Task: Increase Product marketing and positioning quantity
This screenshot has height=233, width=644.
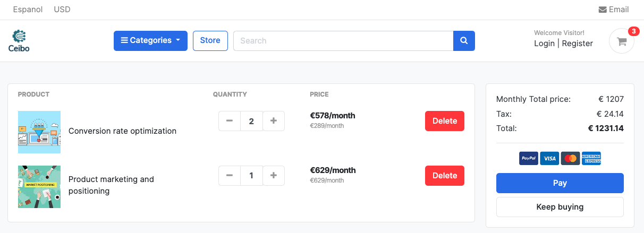Action: pos(274,176)
